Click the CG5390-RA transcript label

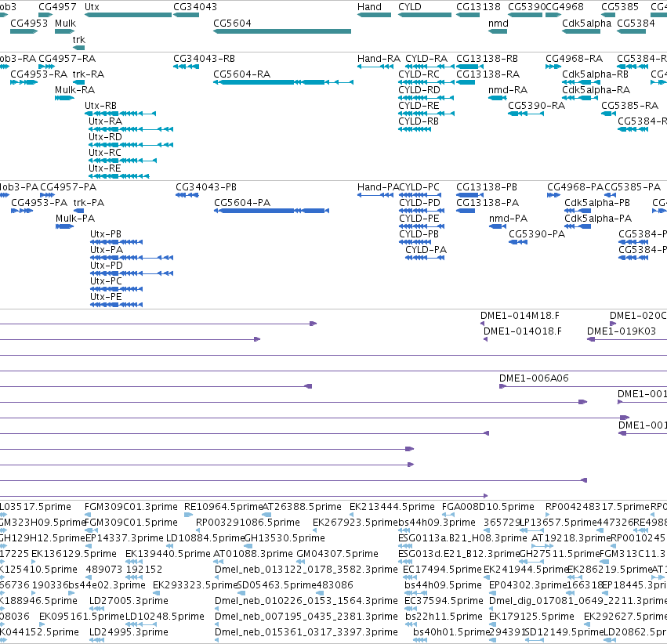point(536,106)
